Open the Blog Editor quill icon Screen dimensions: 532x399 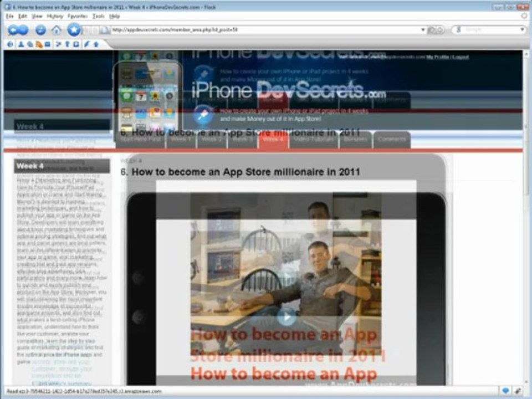87,44
